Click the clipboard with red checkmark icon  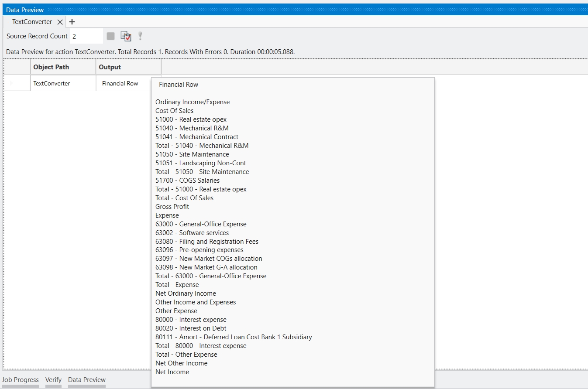coord(126,36)
